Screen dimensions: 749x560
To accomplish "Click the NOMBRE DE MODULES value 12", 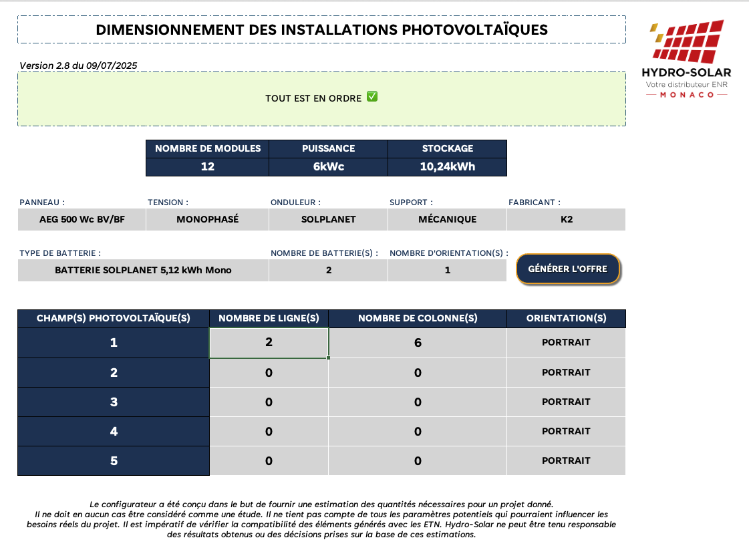I will (x=207, y=167).
